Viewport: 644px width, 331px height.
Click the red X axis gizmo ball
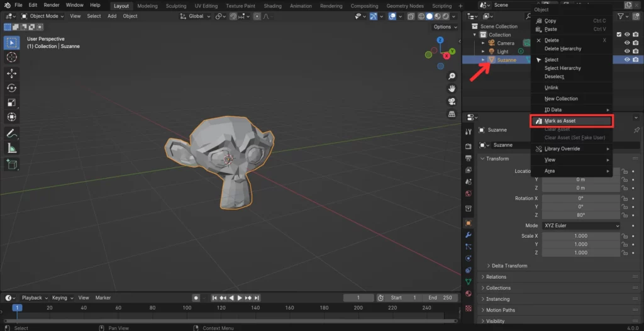(447, 56)
